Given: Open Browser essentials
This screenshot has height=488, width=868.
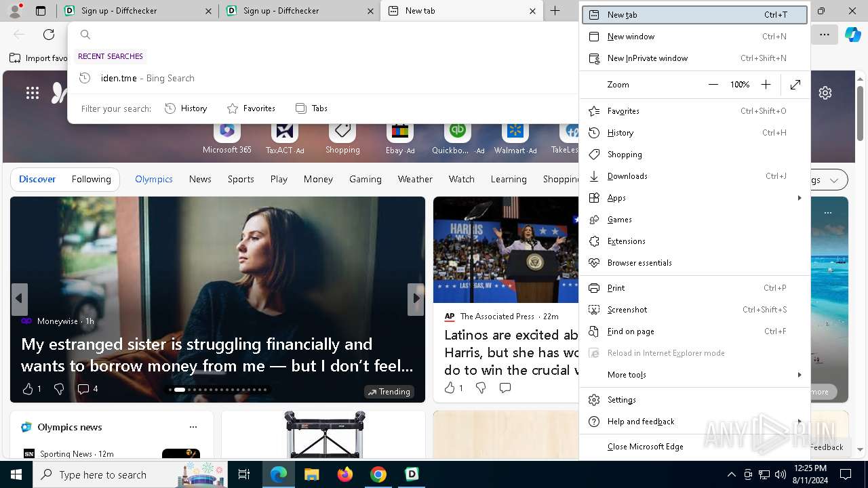Looking at the screenshot, I should pos(694,263).
